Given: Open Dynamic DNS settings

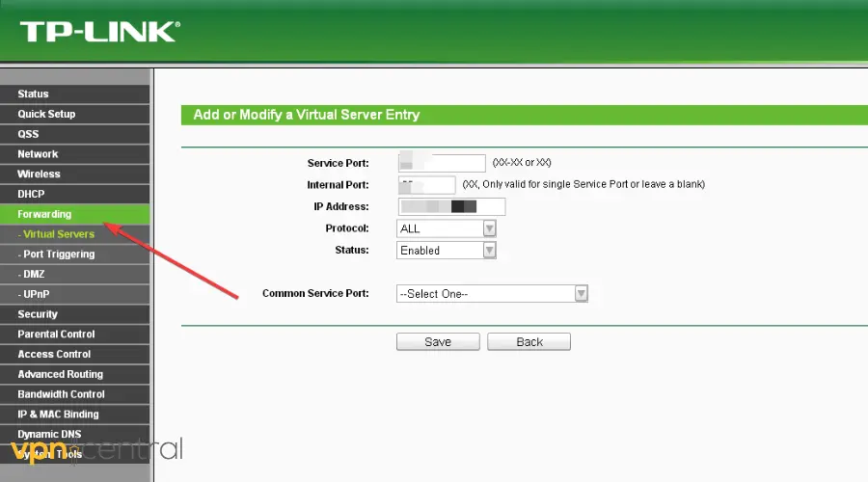Looking at the screenshot, I should coord(74,434).
